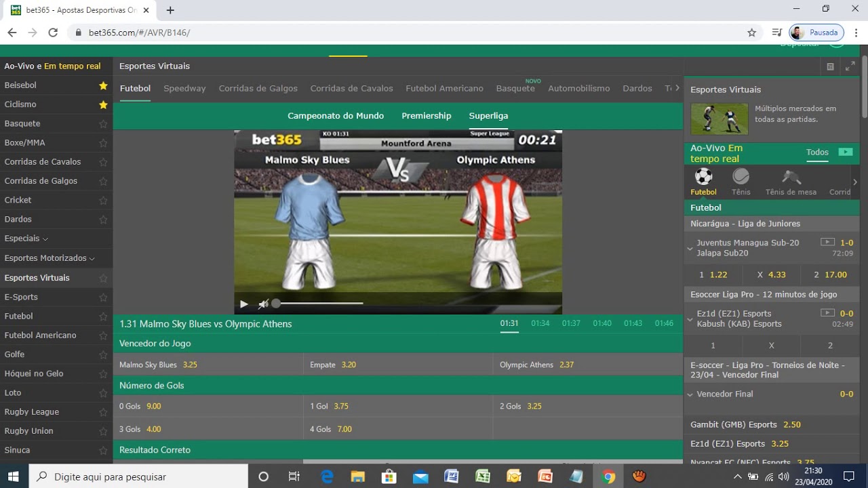Image resolution: width=868 pixels, height=488 pixels.
Task: Toggle star for Rugby League
Action: tap(103, 412)
